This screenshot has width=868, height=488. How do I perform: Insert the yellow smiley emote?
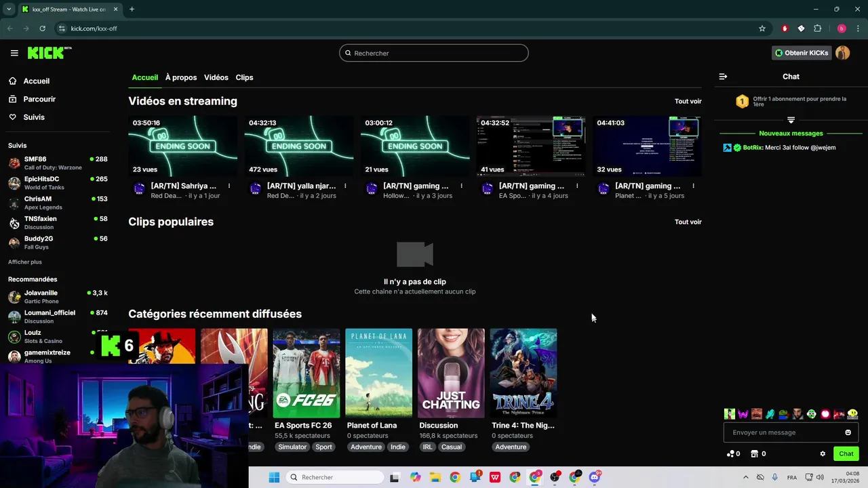tap(853, 414)
